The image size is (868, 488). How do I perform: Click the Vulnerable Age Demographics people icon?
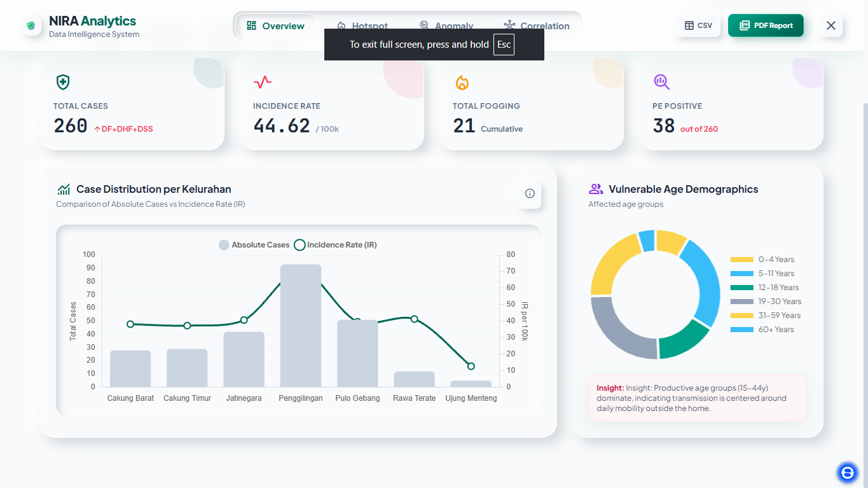(x=595, y=189)
